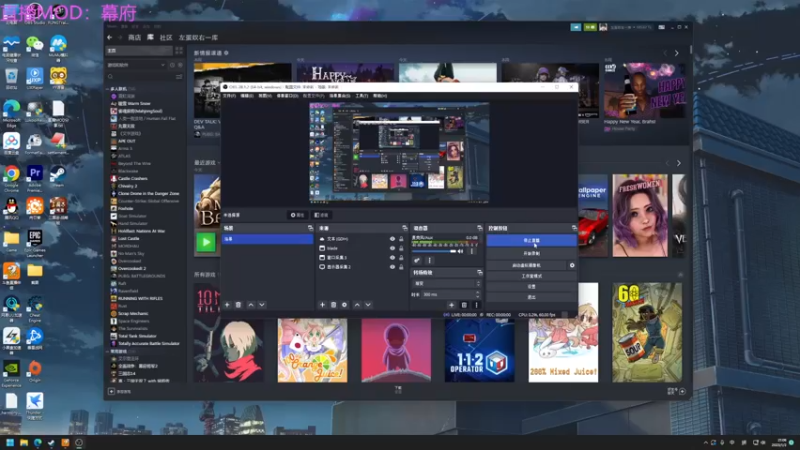800x450 pixels.
Task: Open source properties gear in sources panel
Action: click(344, 305)
